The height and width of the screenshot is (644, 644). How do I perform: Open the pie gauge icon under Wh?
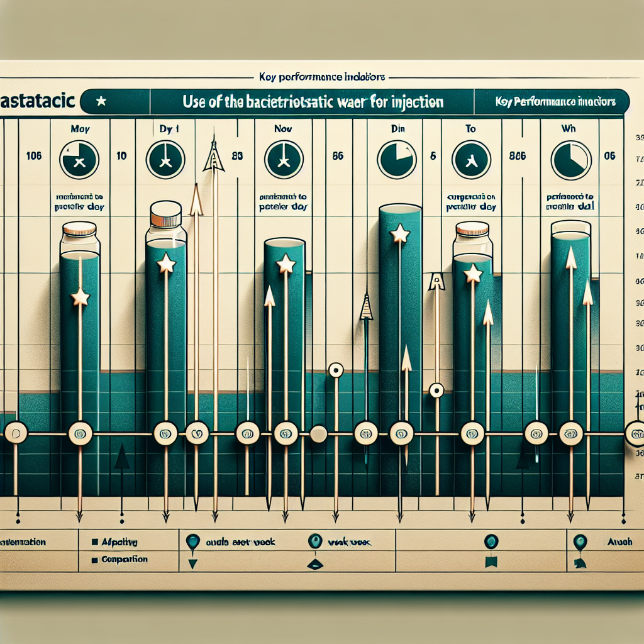[x=570, y=159]
